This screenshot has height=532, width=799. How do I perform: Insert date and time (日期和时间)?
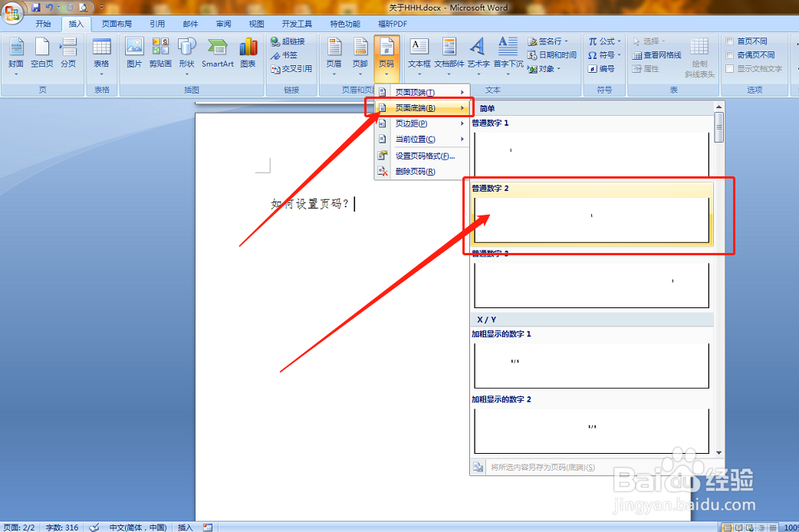click(x=552, y=55)
